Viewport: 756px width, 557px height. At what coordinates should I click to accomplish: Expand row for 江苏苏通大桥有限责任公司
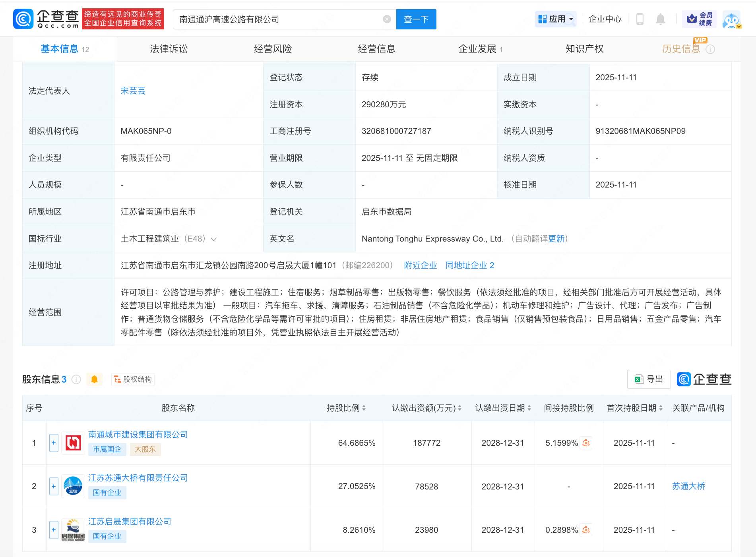[54, 486]
